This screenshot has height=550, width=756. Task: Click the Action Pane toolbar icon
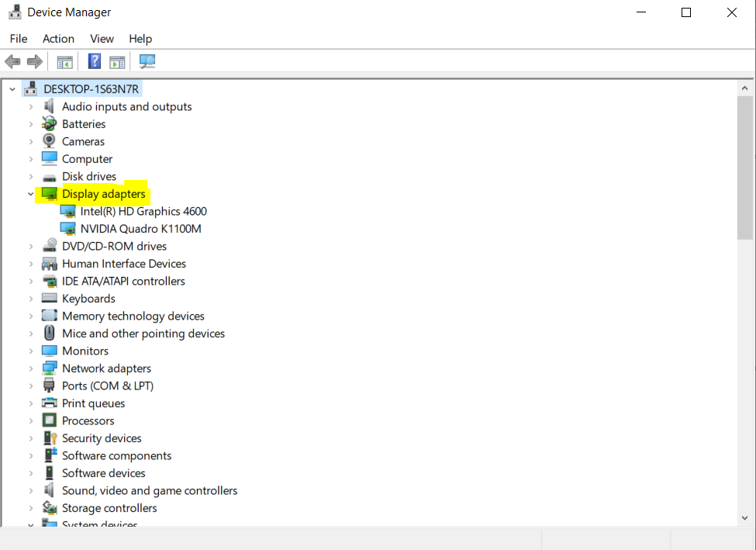[x=117, y=62]
